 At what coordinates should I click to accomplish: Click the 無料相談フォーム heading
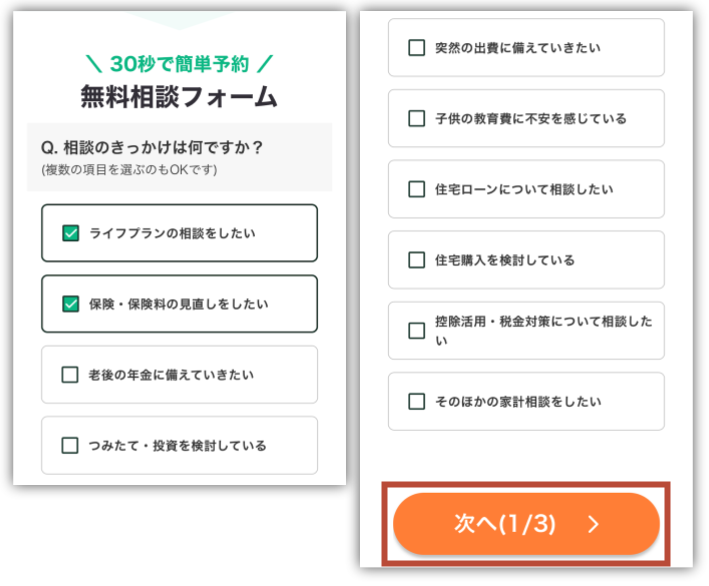pos(179,97)
